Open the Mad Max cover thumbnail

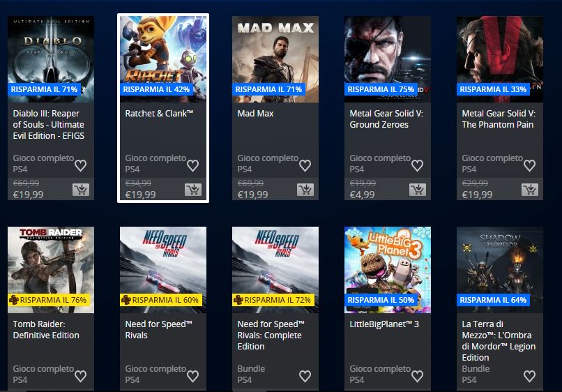click(275, 59)
